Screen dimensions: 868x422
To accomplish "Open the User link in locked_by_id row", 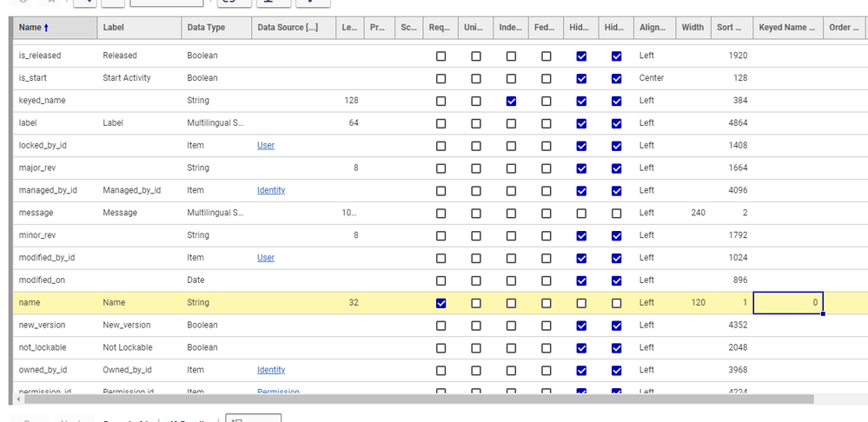I will [x=265, y=146].
